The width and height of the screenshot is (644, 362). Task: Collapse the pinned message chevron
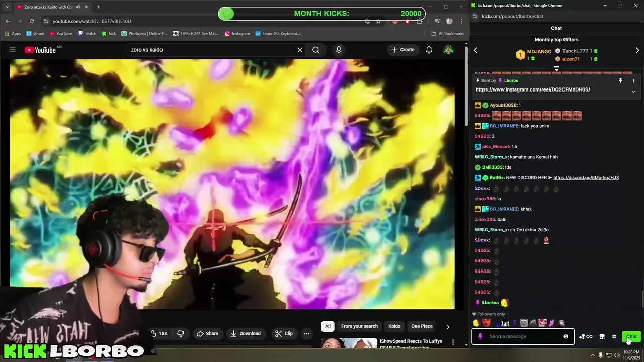click(634, 91)
